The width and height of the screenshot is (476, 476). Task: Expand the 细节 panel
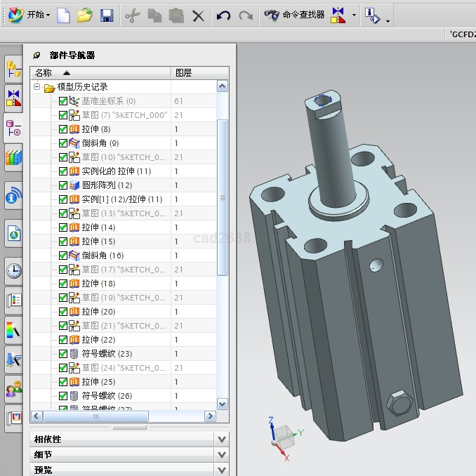pos(222,455)
